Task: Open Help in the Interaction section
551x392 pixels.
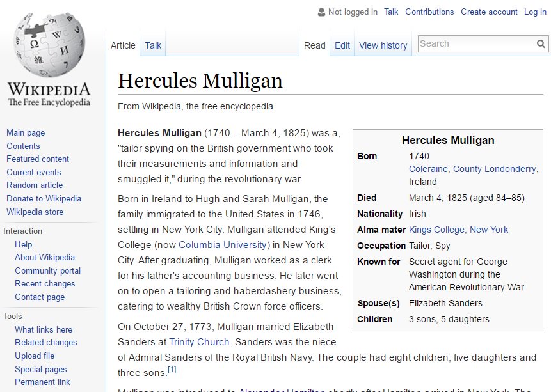Action: (x=23, y=244)
